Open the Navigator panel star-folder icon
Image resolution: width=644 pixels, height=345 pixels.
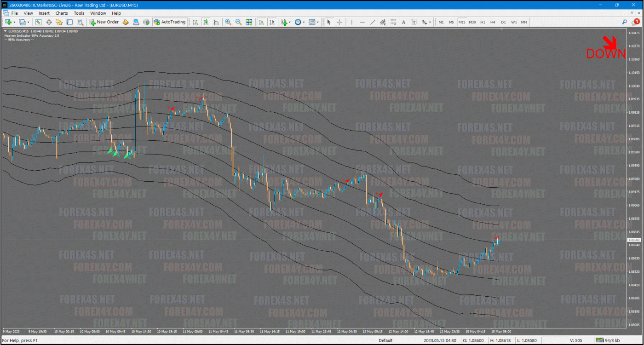coord(59,22)
